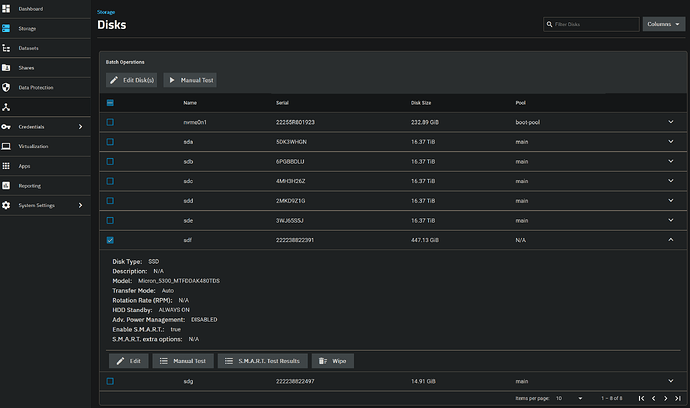Open S.M.A.R.T. Test Results for sdf
This screenshot has height=408, width=690.
pyautogui.click(x=263, y=361)
